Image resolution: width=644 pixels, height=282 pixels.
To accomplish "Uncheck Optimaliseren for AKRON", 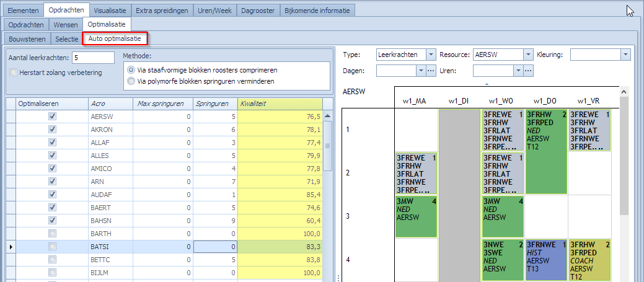I will pyautogui.click(x=52, y=130).
